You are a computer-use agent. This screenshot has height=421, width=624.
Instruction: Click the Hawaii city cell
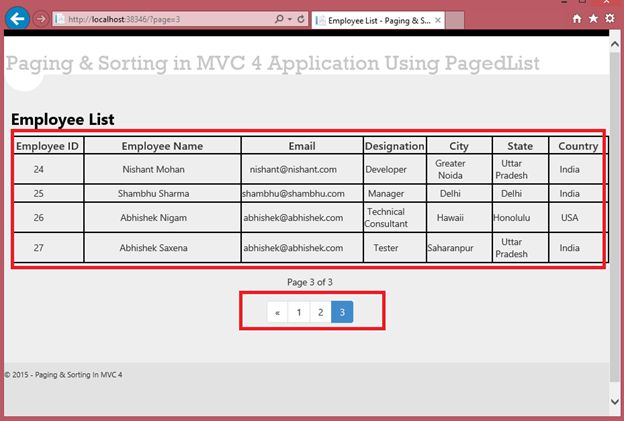pyautogui.click(x=450, y=218)
